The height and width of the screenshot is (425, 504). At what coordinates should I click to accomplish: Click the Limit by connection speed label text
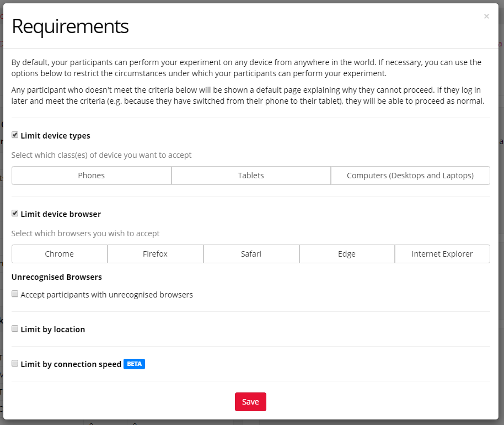(71, 364)
